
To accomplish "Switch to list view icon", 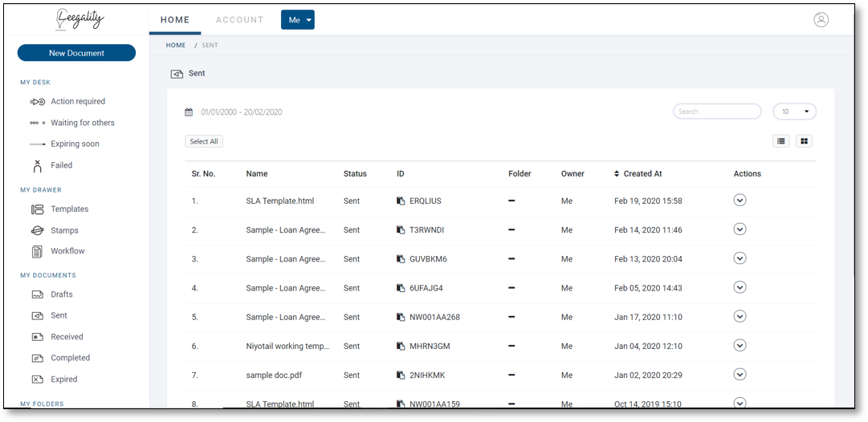I will coord(781,141).
